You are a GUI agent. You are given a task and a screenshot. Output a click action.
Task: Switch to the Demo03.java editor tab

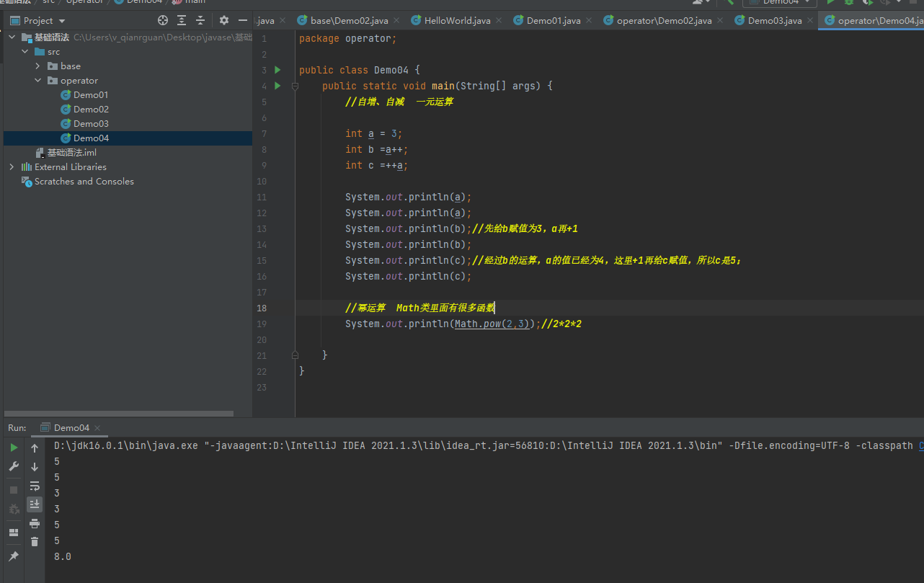774,21
